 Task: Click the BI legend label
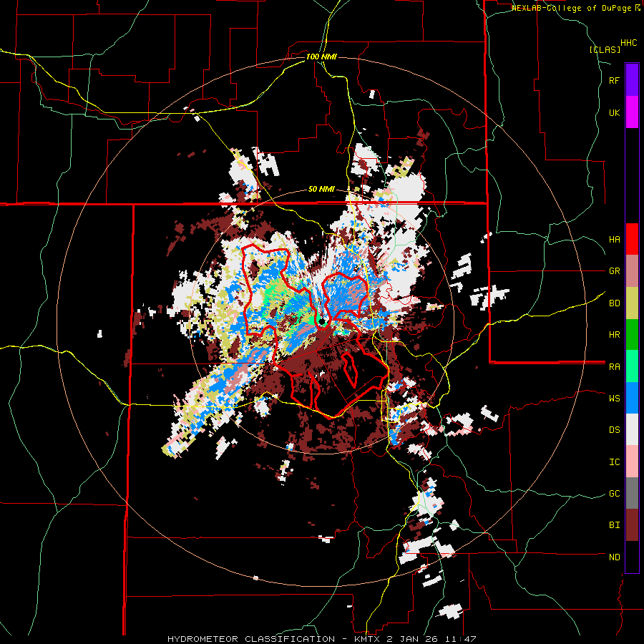pos(614,525)
